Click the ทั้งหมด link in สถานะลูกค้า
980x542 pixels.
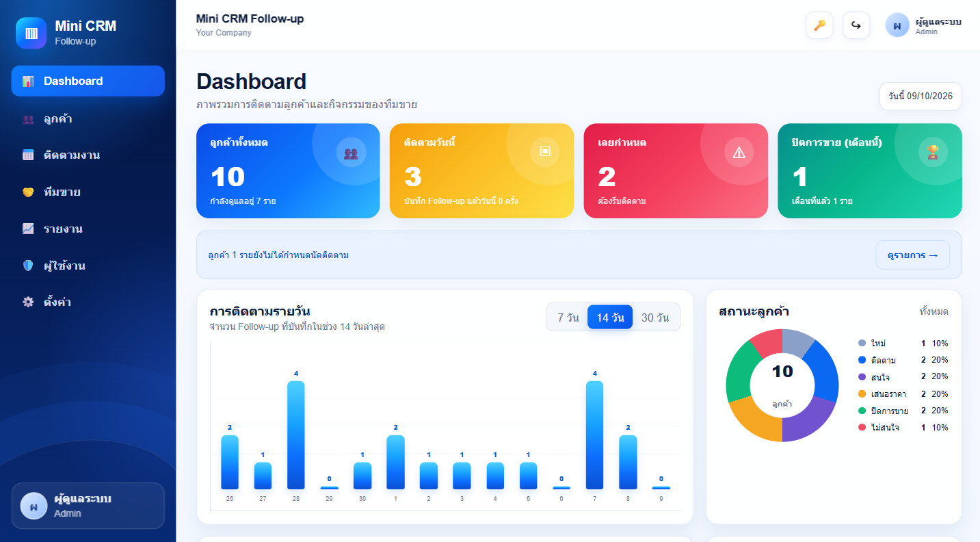point(934,312)
